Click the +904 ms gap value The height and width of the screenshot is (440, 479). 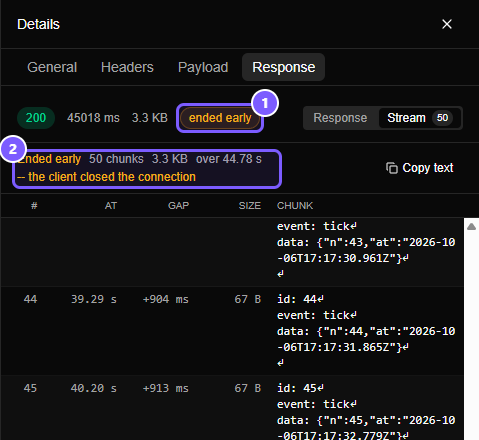coord(166,299)
